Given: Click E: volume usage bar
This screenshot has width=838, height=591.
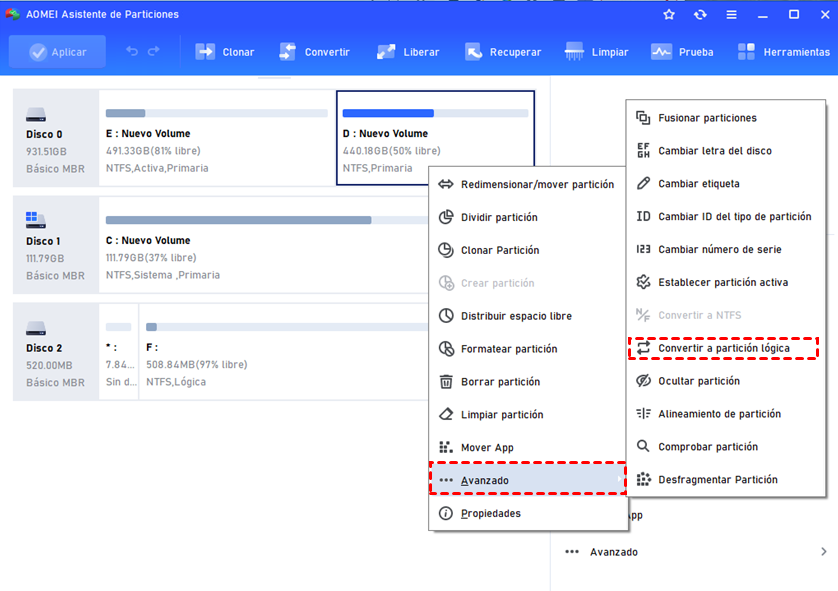Looking at the screenshot, I should pos(216,113).
